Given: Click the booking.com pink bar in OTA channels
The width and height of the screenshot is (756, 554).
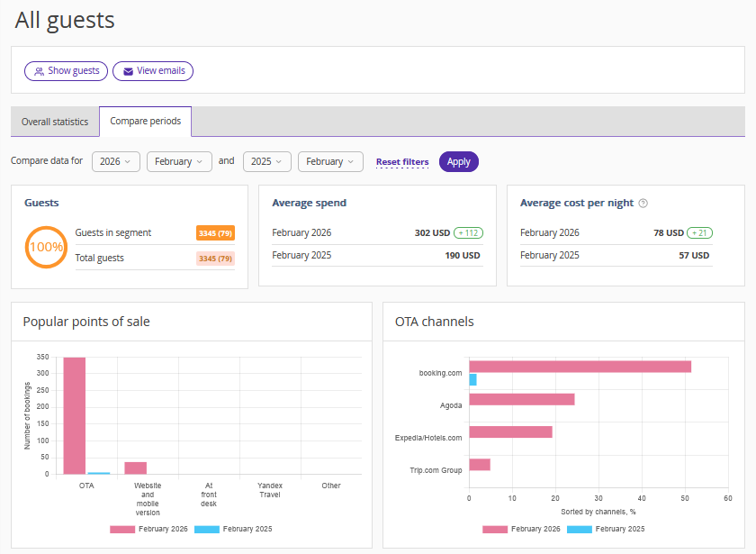Looking at the screenshot, I should [580, 367].
